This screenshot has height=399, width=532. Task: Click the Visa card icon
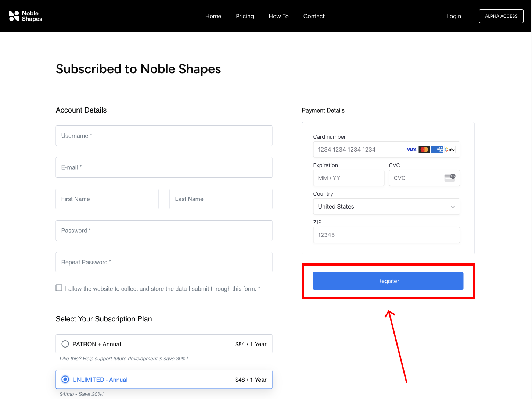tap(411, 149)
